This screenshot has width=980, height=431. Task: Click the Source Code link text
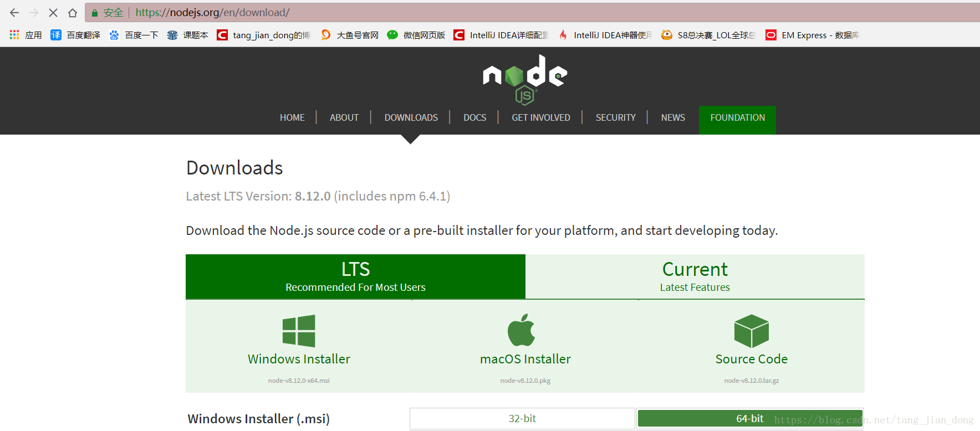coord(752,359)
